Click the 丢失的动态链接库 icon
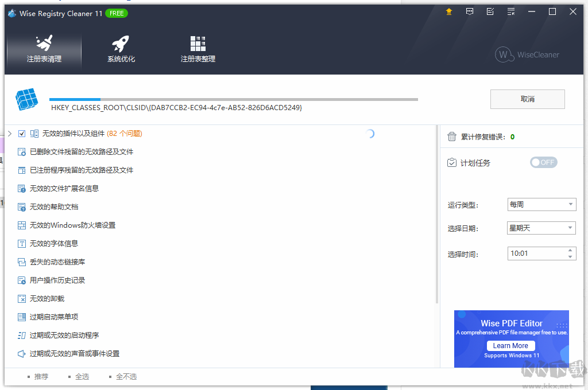 click(x=22, y=262)
